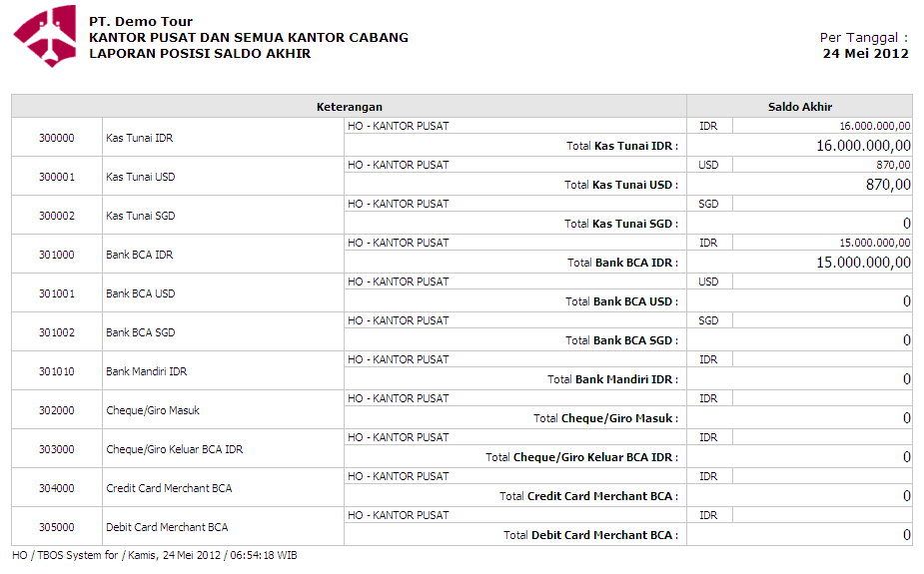Click the PT. Demo Tour airplane logo
The image size is (924, 574).
click(x=44, y=36)
